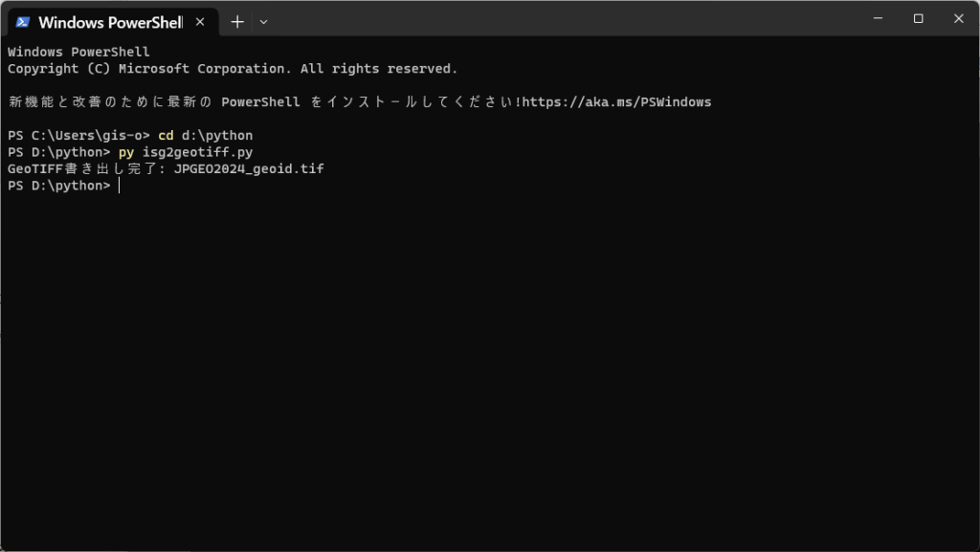Expand the new tab profile dropdown chevron
The height and width of the screenshot is (552, 980).
click(264, 22)
